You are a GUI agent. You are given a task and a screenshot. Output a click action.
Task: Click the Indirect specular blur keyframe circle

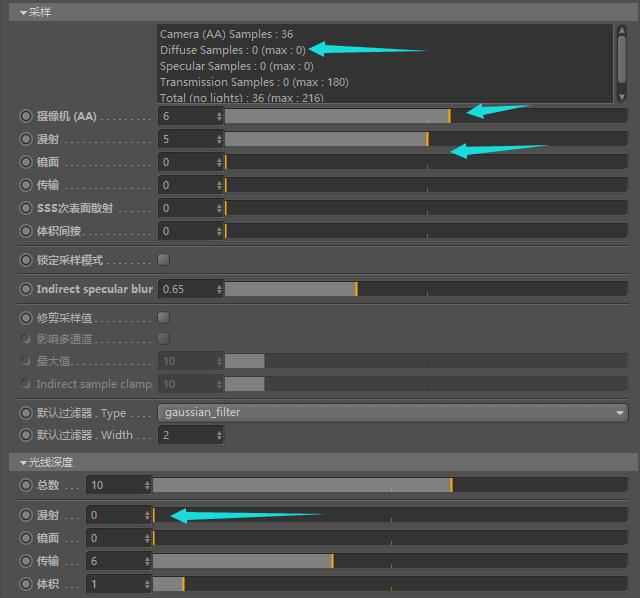click(x=26, y=289)
